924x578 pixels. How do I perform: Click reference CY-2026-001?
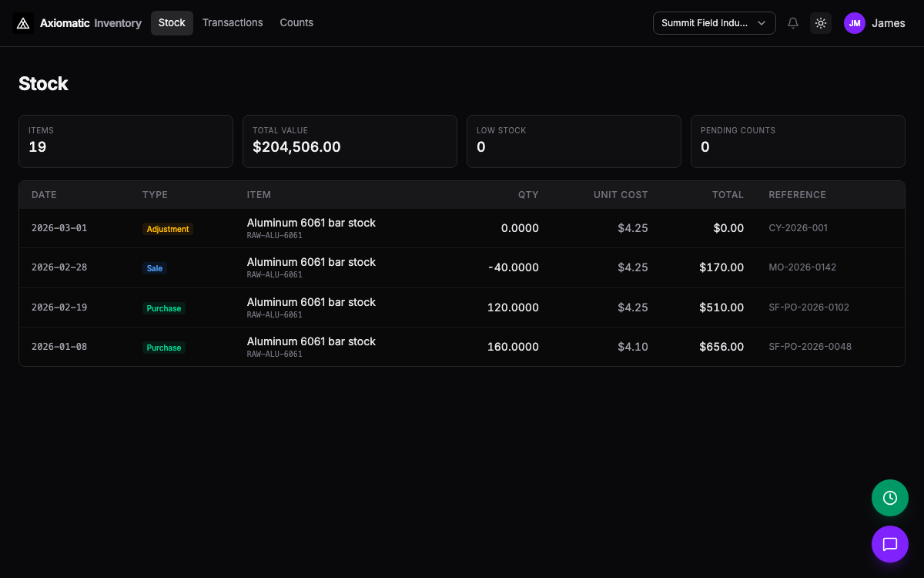798,228
